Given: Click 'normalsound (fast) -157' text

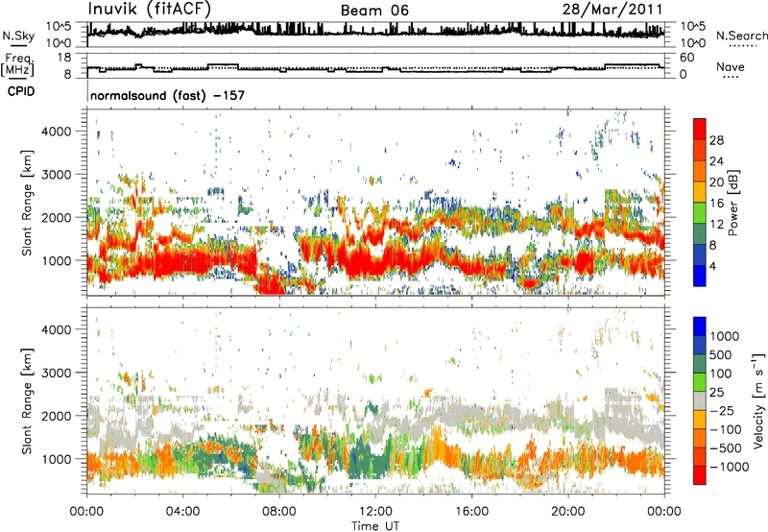Looking at the screenshot, I should (167, 95).
